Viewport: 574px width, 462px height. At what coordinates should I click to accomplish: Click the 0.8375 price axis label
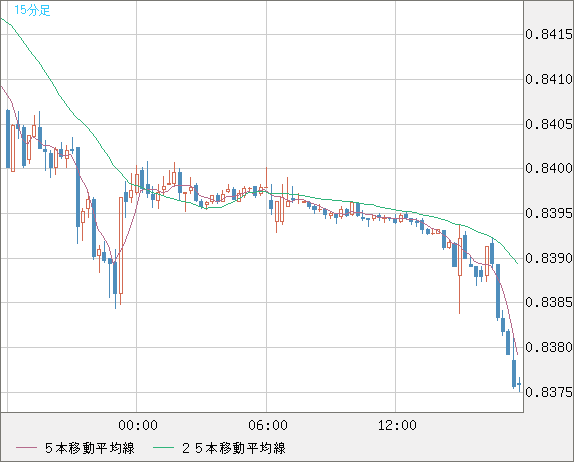point(549,392)
